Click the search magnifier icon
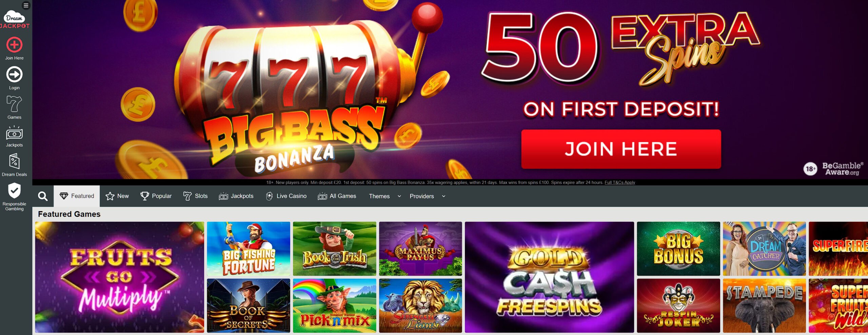This screenshot has height=335, width=868. tap(43, 196)
